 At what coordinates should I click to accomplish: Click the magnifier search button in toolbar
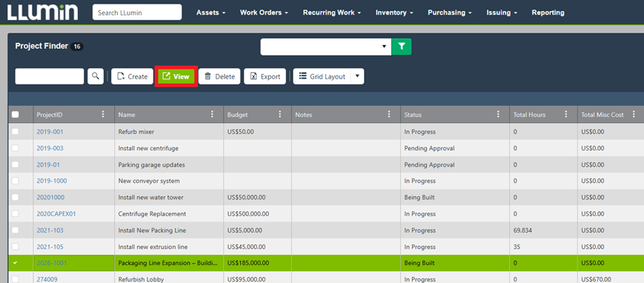96,76
